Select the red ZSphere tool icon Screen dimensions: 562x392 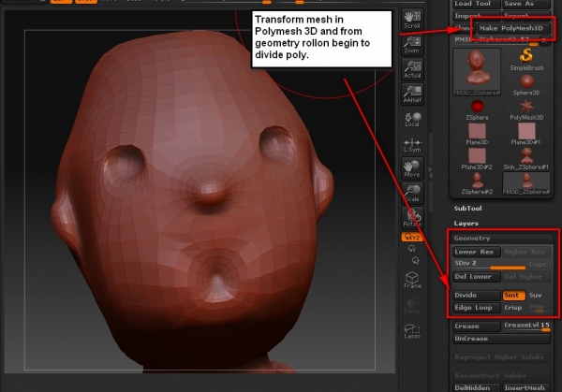[477, 109]
